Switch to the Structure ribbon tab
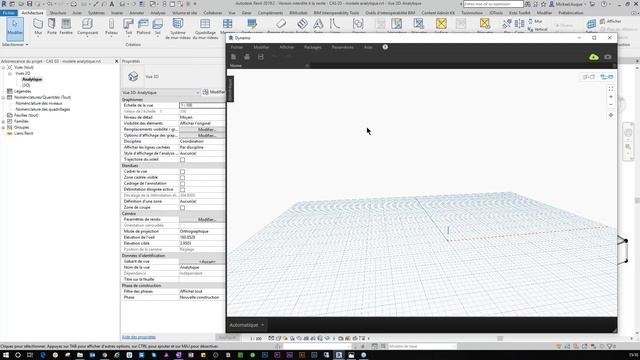The height and width of the screenshot is (360, 640). tap(58, 13)
